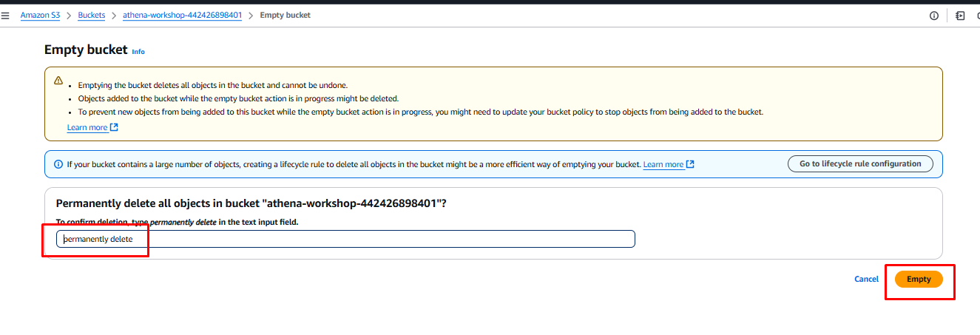The image size is (980, 335).
Task: Go to Amazon S3 breadcrumb
Action: (41, 16)
